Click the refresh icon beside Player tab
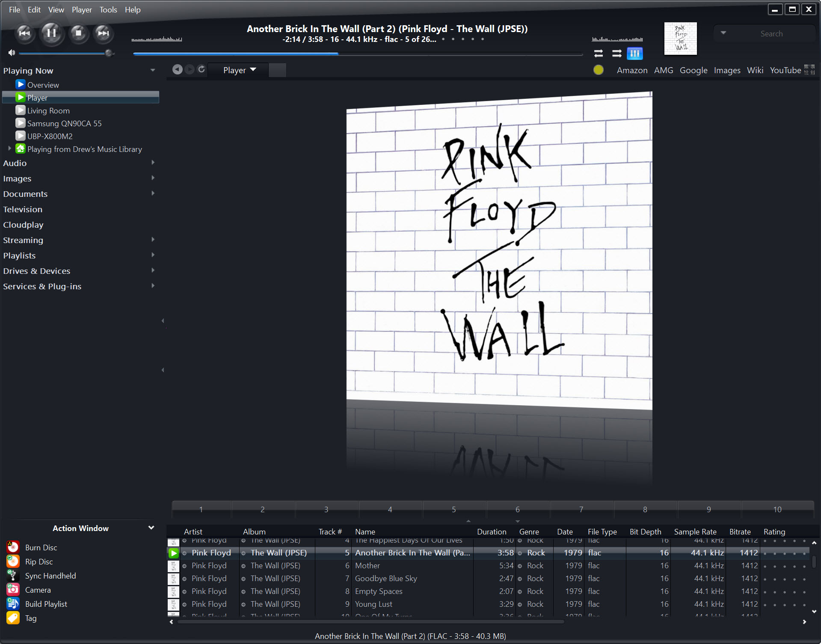 coord(202,69)
